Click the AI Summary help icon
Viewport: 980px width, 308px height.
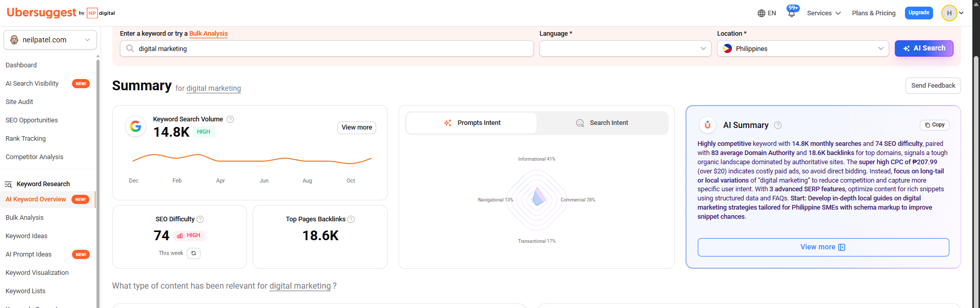pos(778,125)
